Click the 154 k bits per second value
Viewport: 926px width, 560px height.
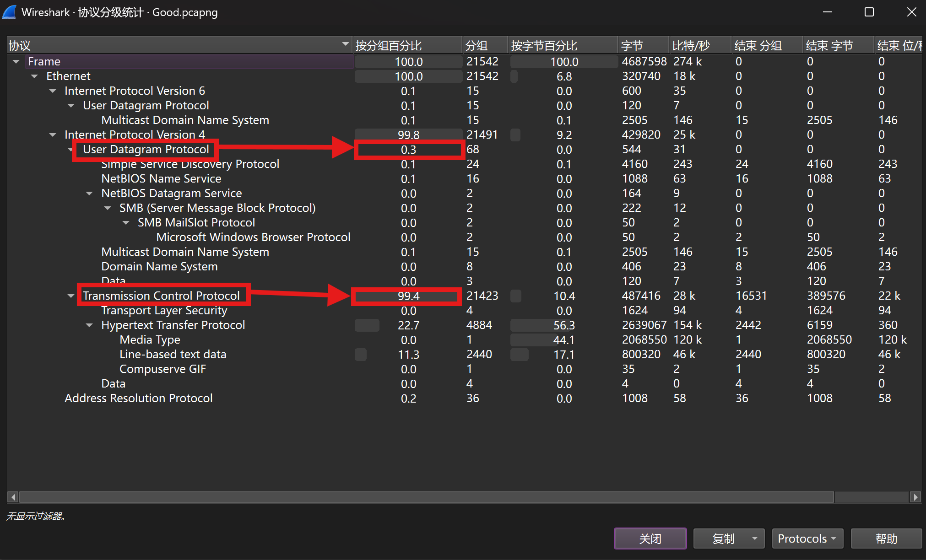click(688, 325)
